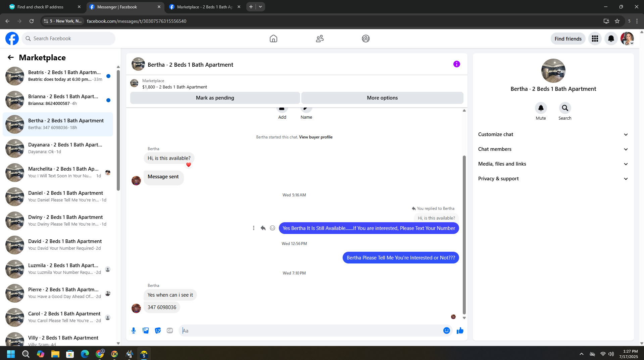Open Marchelita conversation in the list

[58, 173]
